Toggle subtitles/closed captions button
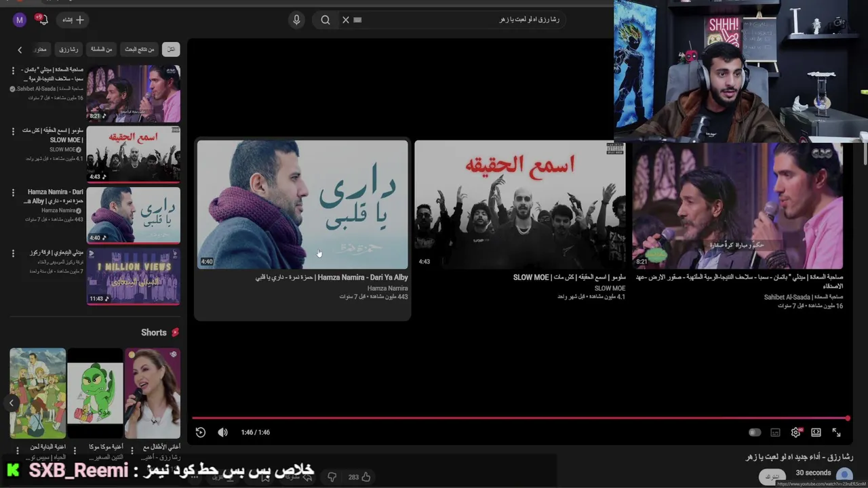The image size is (868, 488). coord(775,432)
